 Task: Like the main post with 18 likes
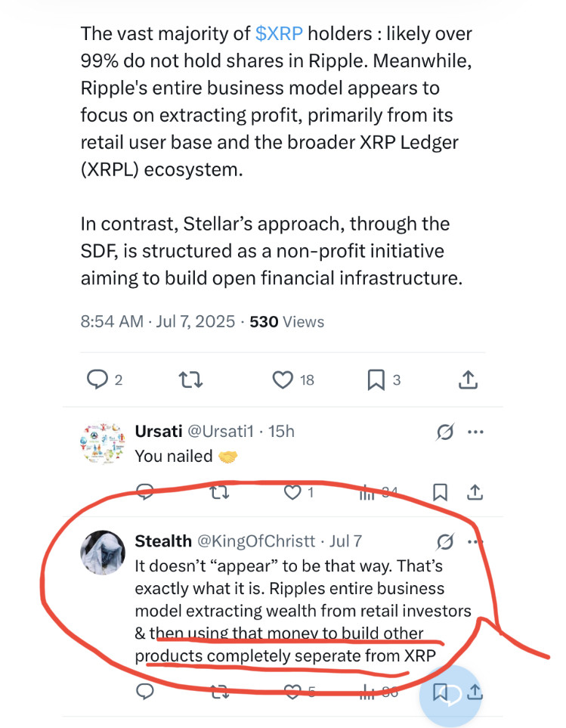[283, 379]
